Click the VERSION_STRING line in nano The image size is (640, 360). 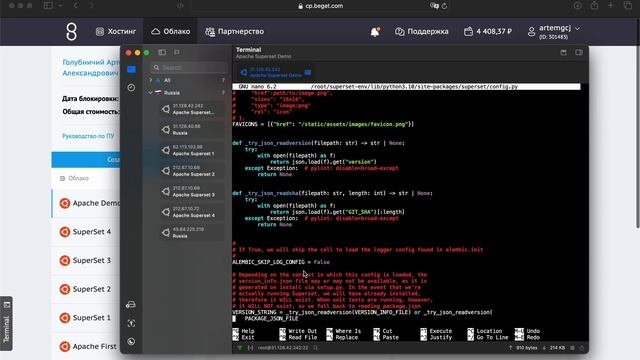coord(362,312)
